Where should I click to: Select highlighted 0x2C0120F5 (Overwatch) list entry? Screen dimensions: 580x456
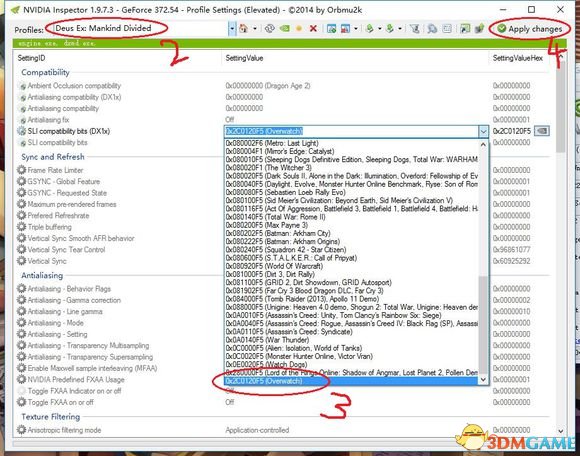[x=351, y=381]
